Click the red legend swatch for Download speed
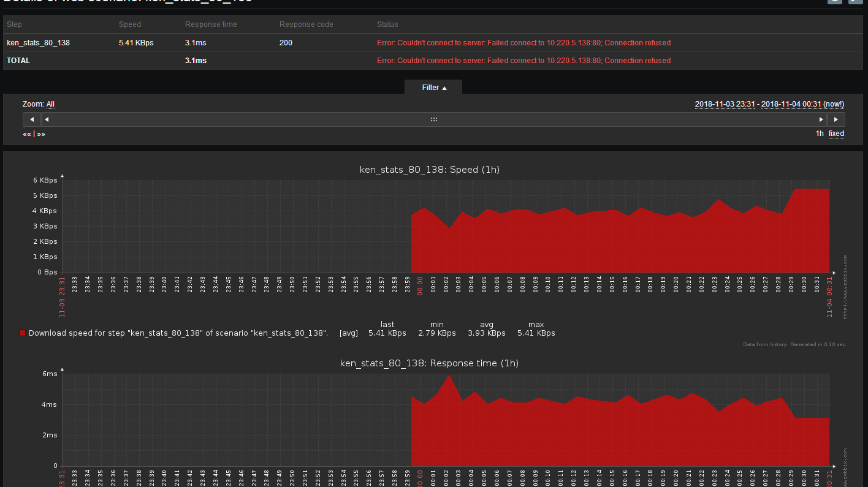The height and width of the screenshot is (487, 868). click(x=23, y=333)
